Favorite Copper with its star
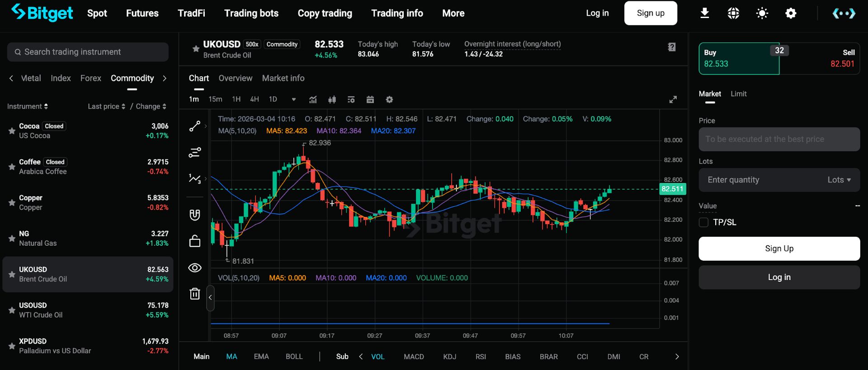Image resolution: width=868 pixels, height=370 pixels. click(x=12, y=202)
